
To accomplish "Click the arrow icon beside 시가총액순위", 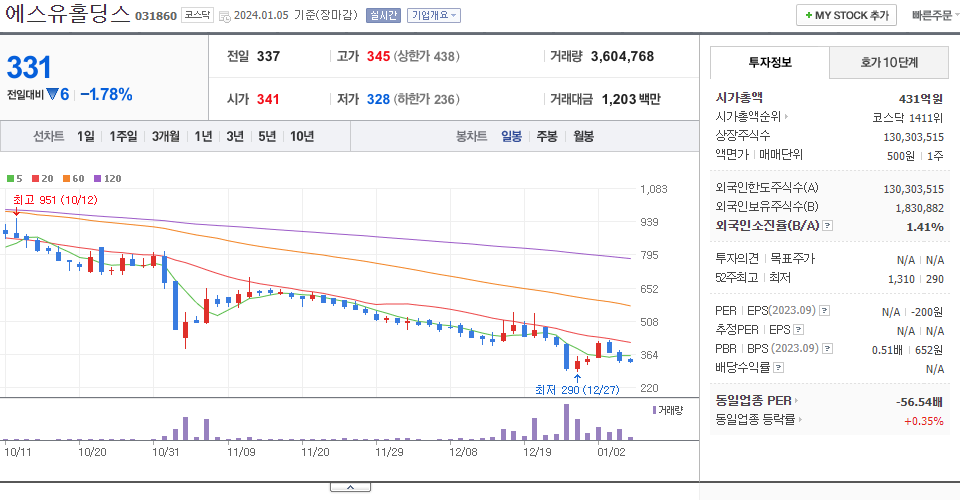I will pyautogui.click(x=786, y=116).
